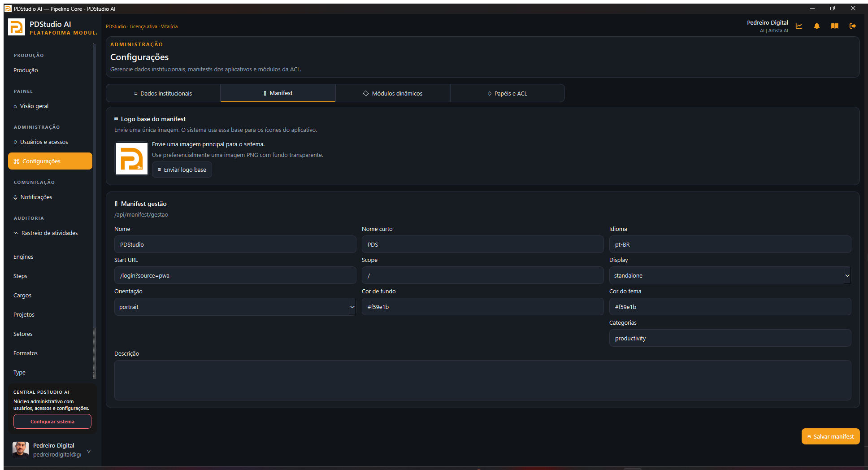Screen dimensions: 868x470
Task: Click the Categorias productivity field
Action: [x=730, y=338]
